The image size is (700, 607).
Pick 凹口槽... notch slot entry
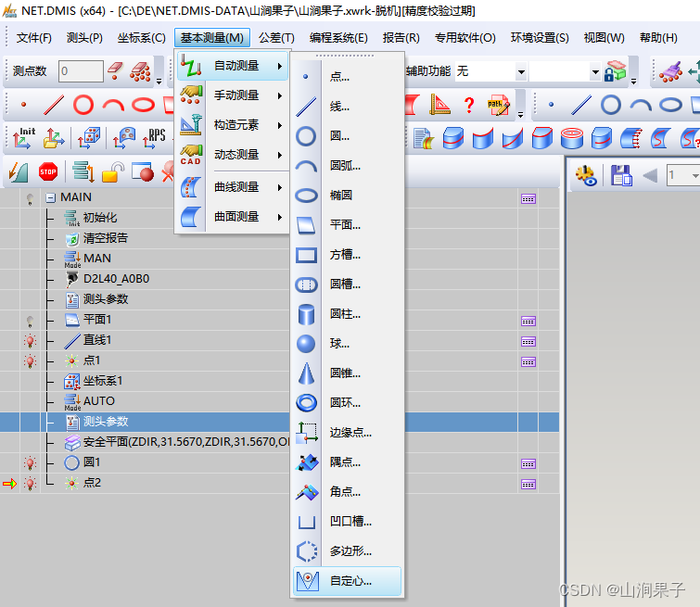pyautogui.click(x=347, y=522)
